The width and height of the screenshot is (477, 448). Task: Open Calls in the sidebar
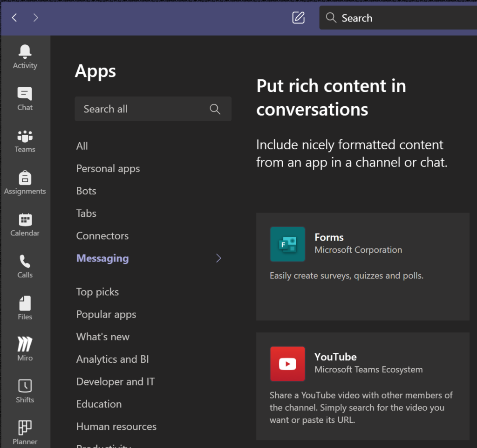[x=25, y=267]
